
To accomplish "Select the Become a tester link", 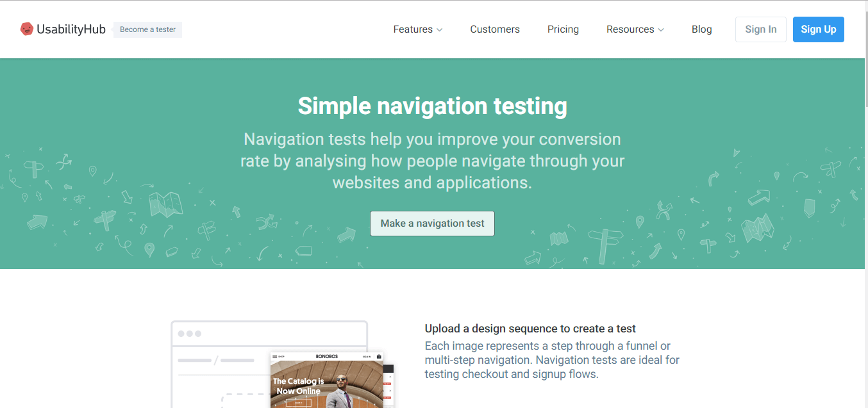I will point(147,29).
